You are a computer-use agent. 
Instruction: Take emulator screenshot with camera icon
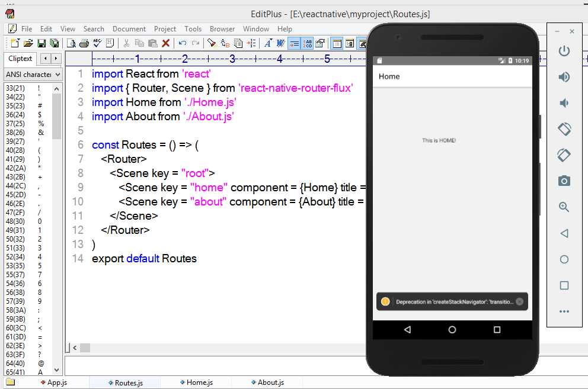564,181
